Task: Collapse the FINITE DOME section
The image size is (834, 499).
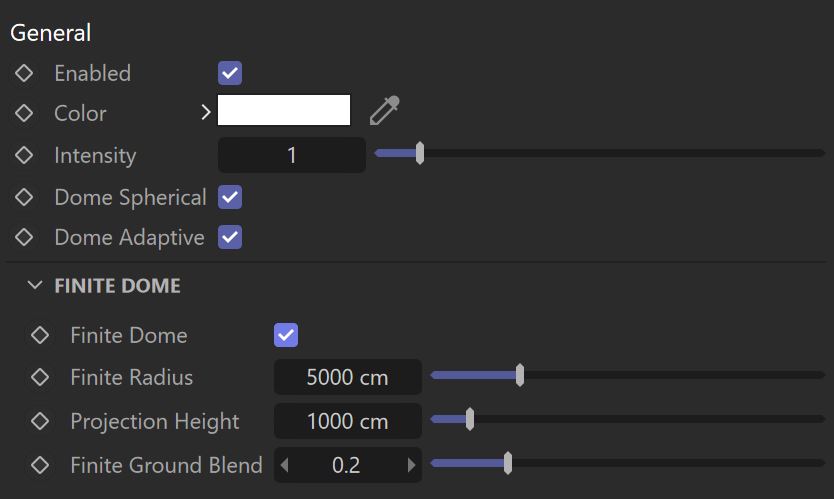Action: pyautogui.click(x=35, y=285)
